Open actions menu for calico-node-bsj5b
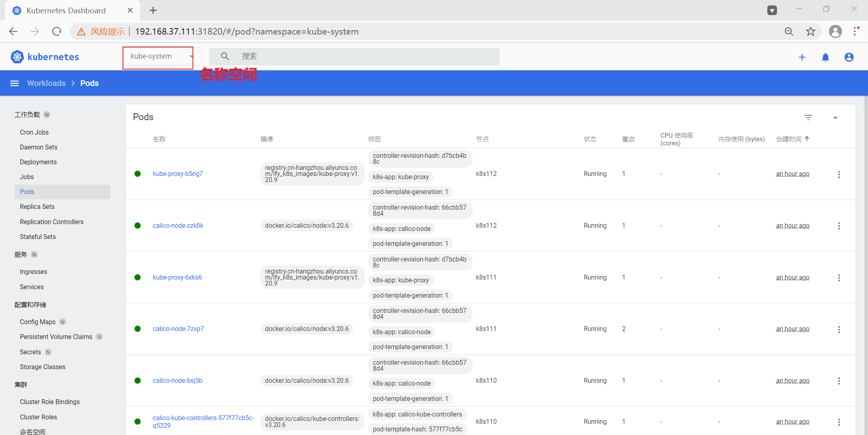This screenshot has height=435, width=868. (839, 381)
